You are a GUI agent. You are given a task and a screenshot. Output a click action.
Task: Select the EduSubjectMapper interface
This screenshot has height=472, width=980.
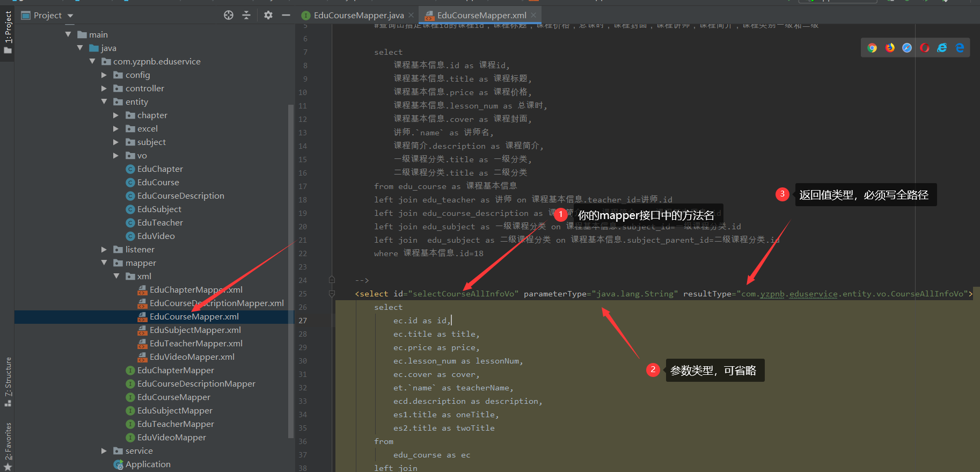[175, 410]
